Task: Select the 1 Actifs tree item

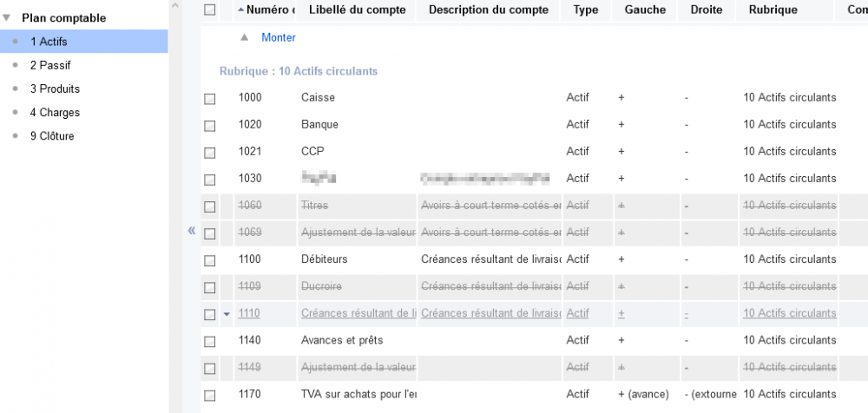Action: (x=48, y=42)
